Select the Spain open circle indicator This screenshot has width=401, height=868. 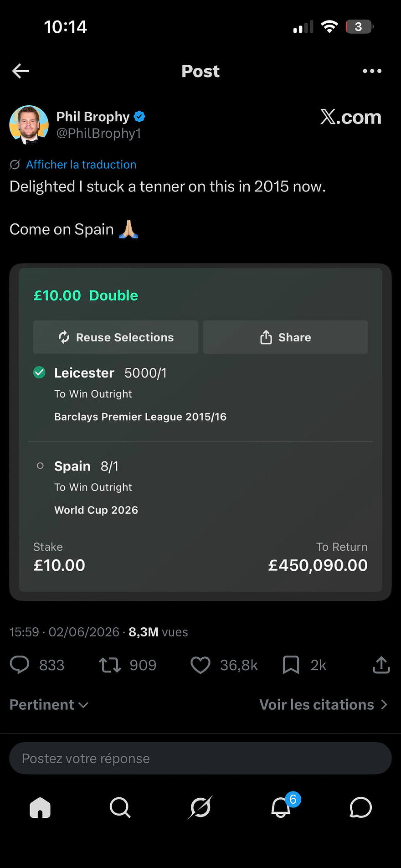[40, 465]
